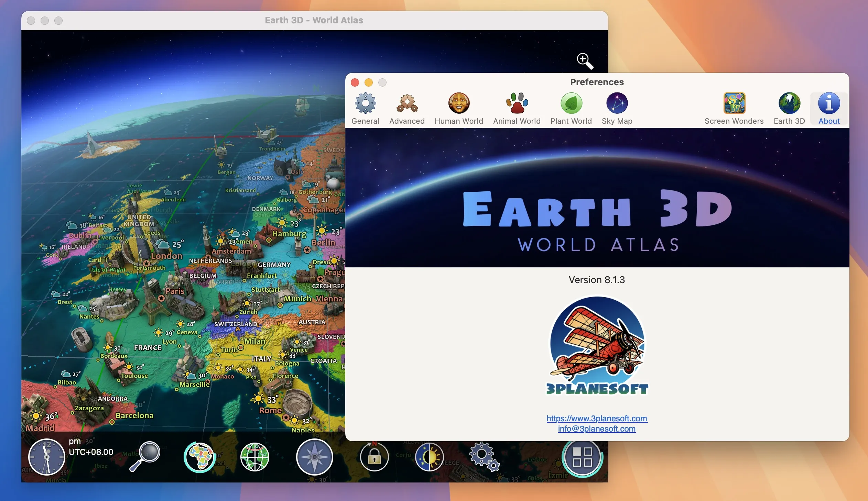868x501 pixels.
Task: Select the GERMANY country label
Action: [274, 265]
